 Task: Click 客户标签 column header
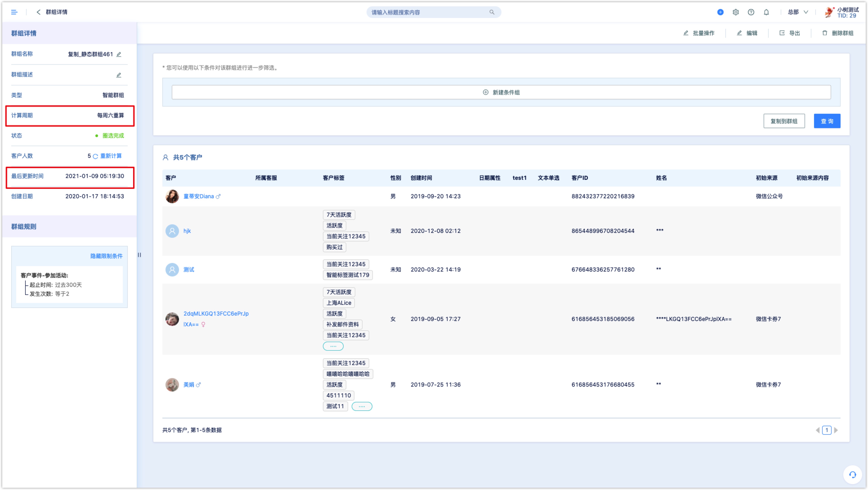(x=333, y=178)
